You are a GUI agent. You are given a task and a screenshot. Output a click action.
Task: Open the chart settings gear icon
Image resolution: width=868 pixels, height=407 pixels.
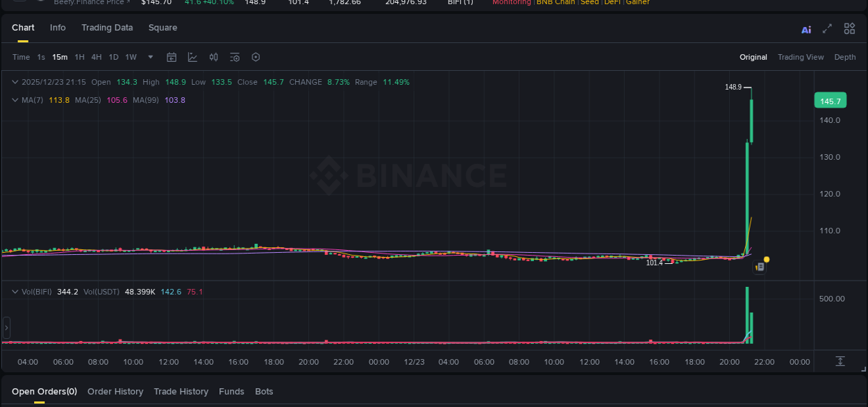coord(256,57)
